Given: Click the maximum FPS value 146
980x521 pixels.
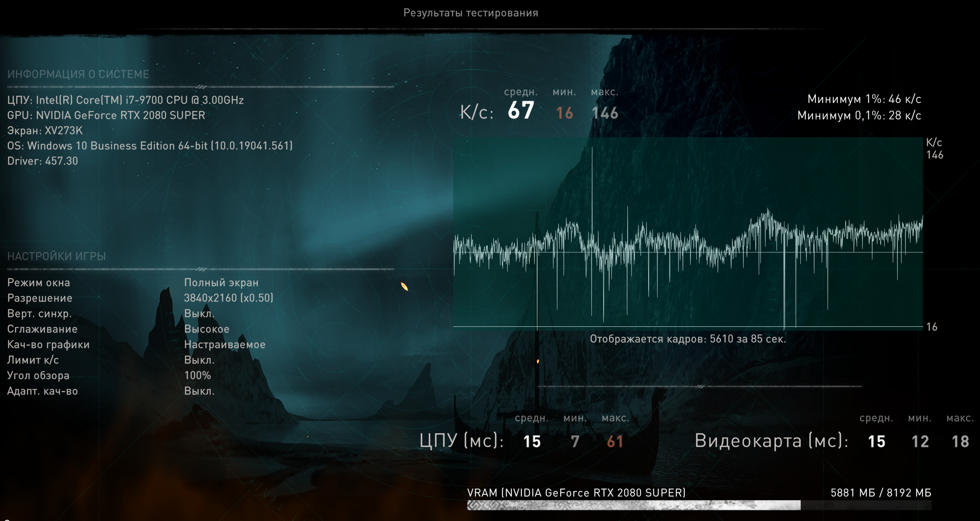Looking at the screenshot, I should [605, 113].
